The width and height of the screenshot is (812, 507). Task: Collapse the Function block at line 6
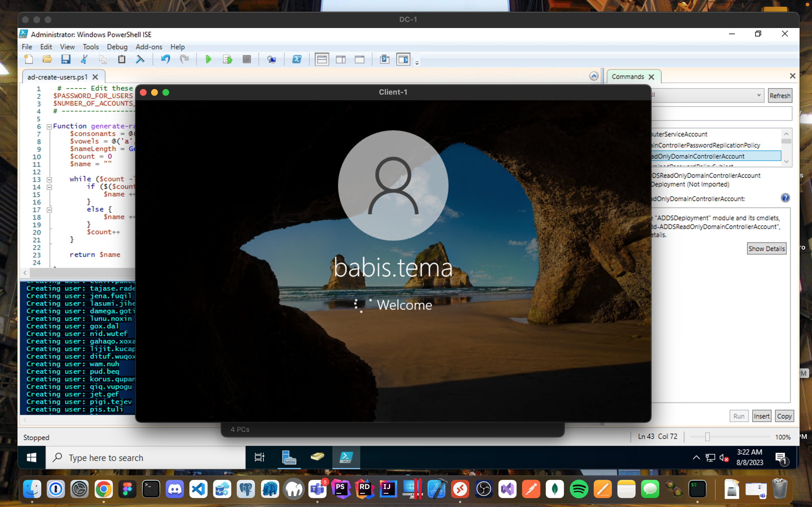tap(49, 127)
